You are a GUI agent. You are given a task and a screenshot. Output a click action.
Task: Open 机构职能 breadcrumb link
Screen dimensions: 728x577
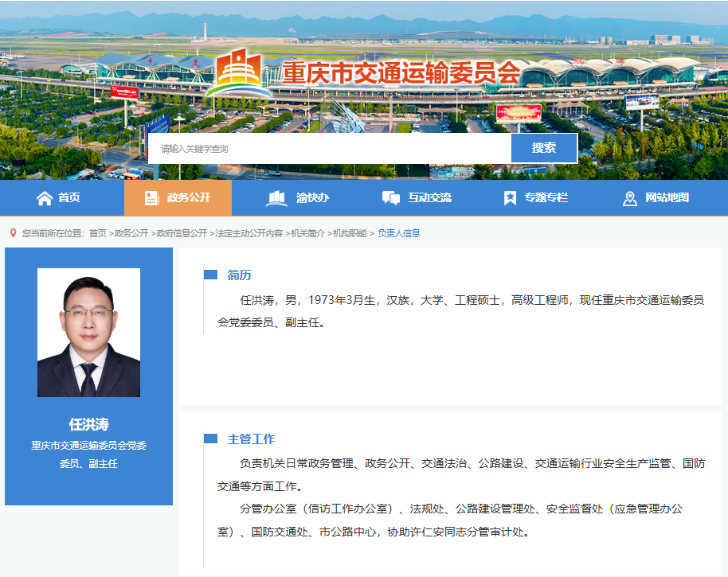tap(350, 233)
